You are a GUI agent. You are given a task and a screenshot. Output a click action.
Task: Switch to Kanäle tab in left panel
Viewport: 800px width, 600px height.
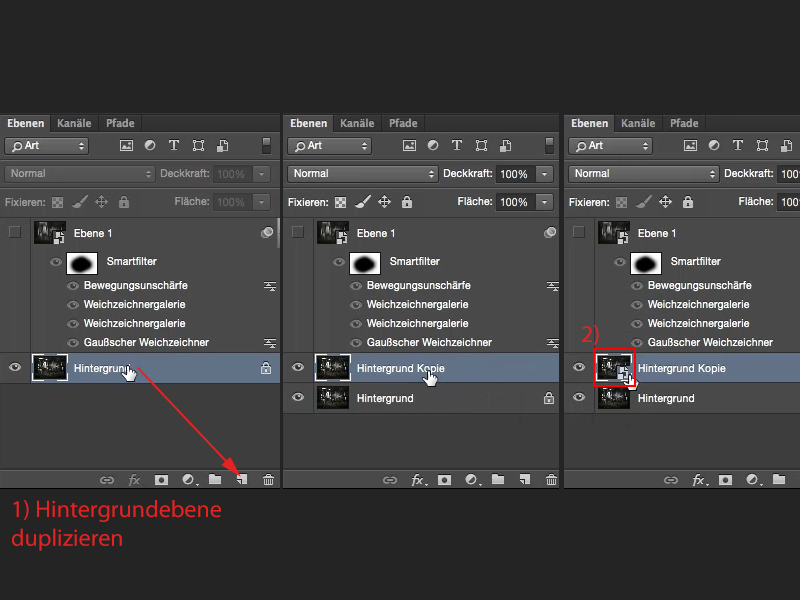(74, 123)
